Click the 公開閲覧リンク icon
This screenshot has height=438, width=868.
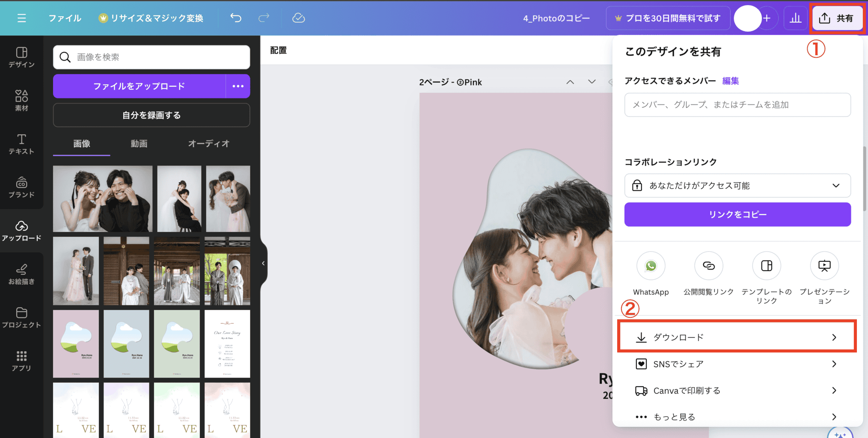(708, 266)
